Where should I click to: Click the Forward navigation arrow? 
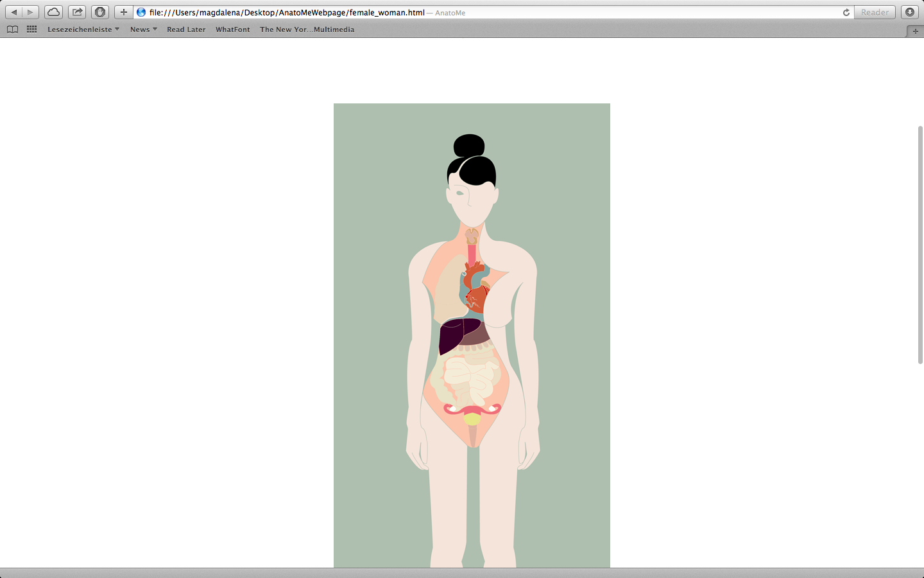(x=30, y=12)
